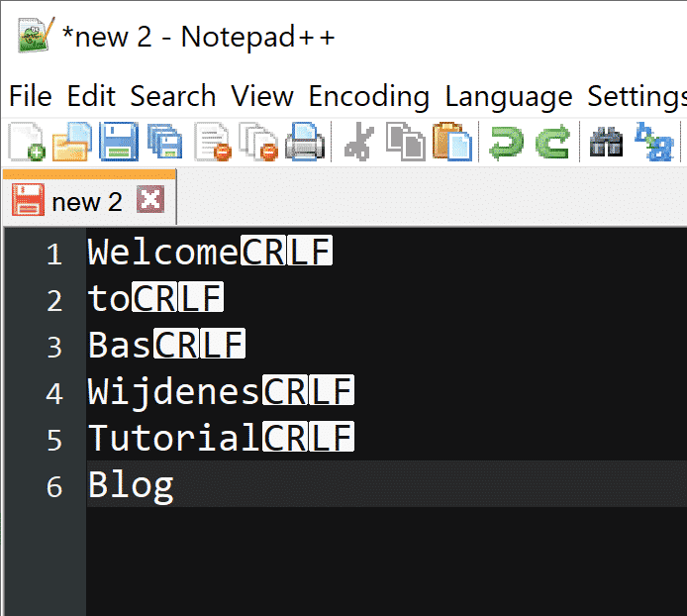
Task: Select the "new 2" document tab
Action: (86, 202)
